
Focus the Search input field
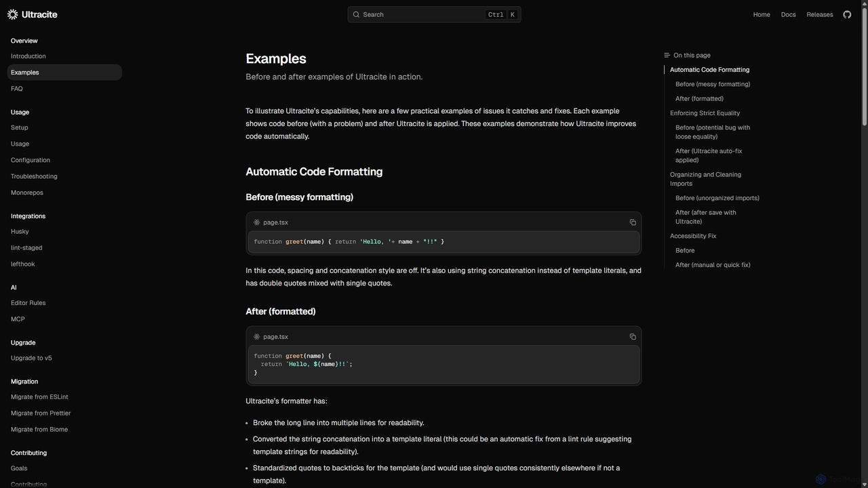point(434,14)
